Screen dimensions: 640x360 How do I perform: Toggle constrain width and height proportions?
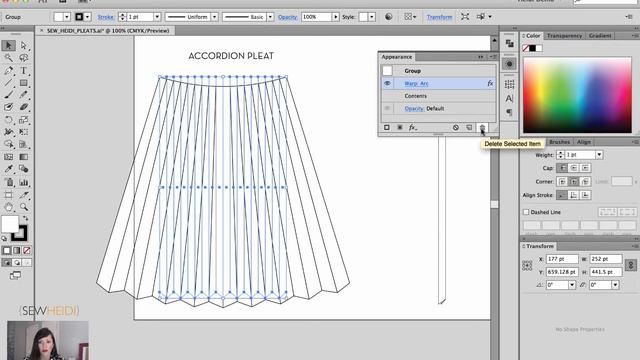click(631, 265)
